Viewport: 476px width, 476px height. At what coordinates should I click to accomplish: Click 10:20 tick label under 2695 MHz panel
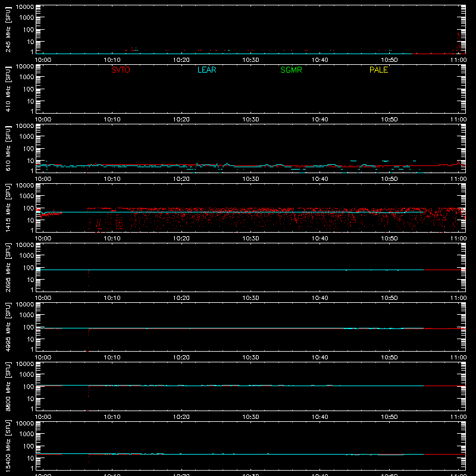[x=181, y=298]
